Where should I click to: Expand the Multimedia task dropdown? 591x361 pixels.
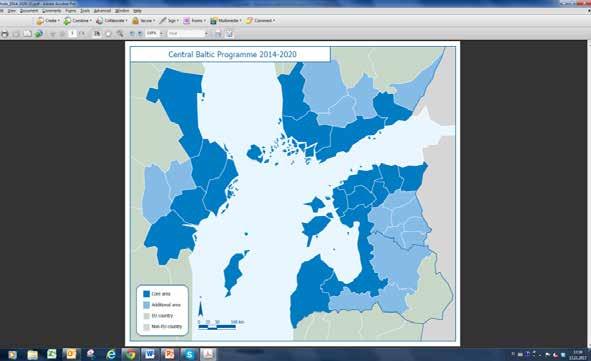pyautogui.click(x=226, y=21)
